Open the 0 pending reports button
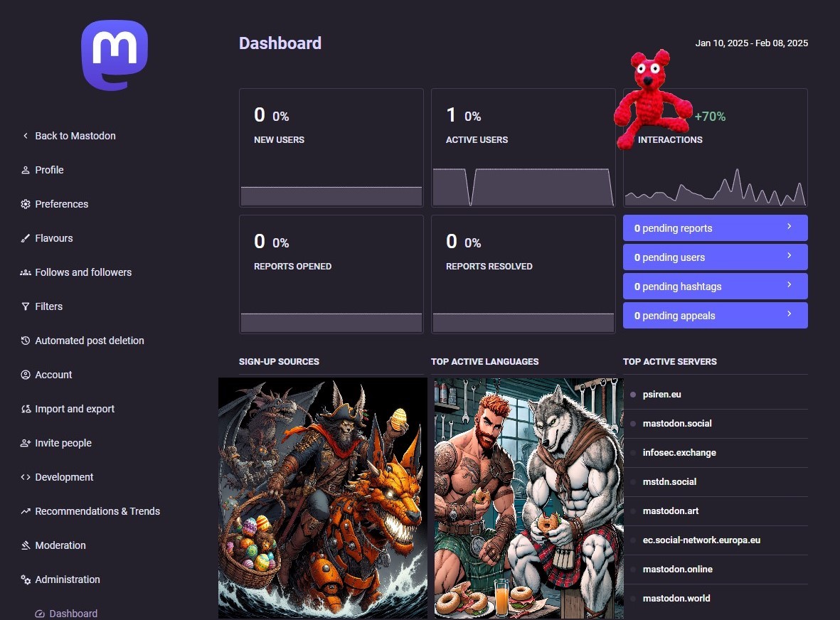 [716, 228]
